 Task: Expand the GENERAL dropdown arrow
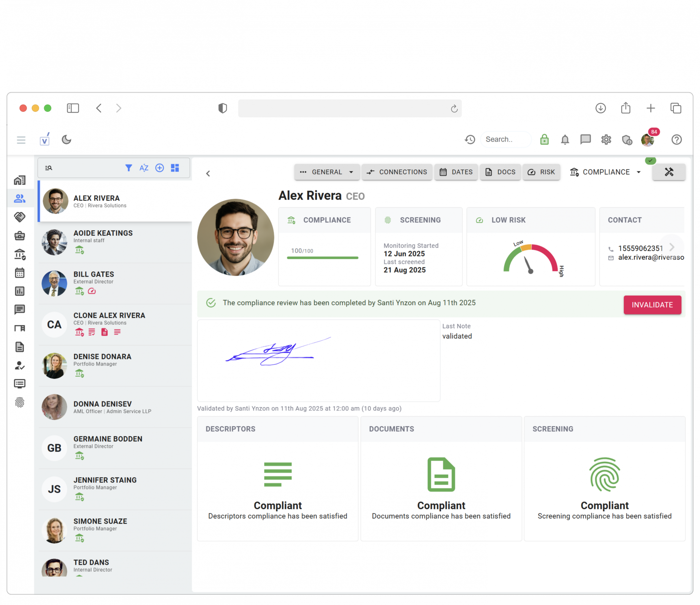(x=351, y=172)
